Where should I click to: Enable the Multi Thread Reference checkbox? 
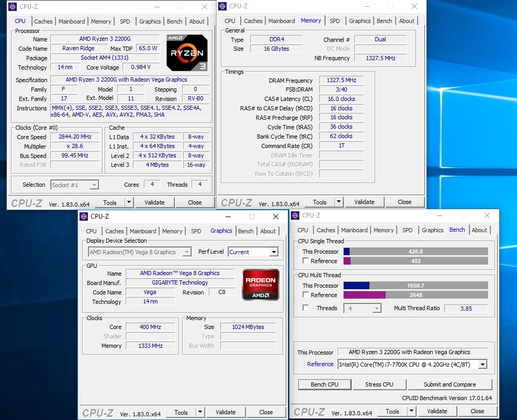[306, 294]
